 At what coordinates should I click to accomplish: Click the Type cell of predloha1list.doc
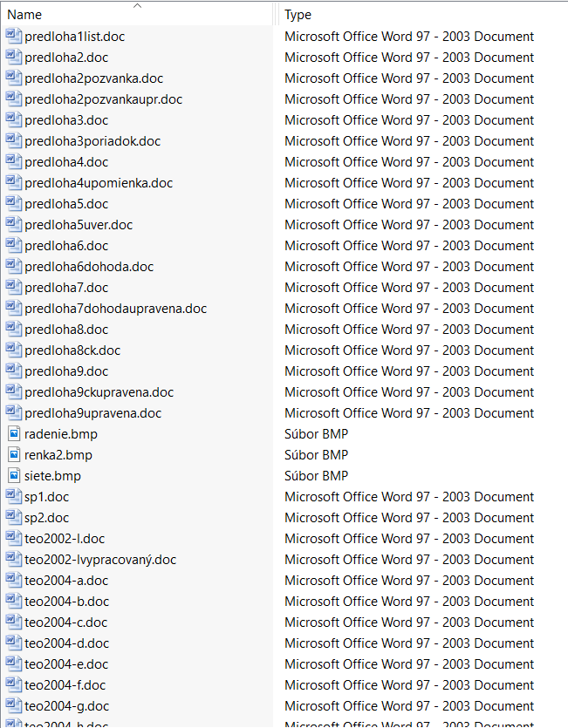409,37
